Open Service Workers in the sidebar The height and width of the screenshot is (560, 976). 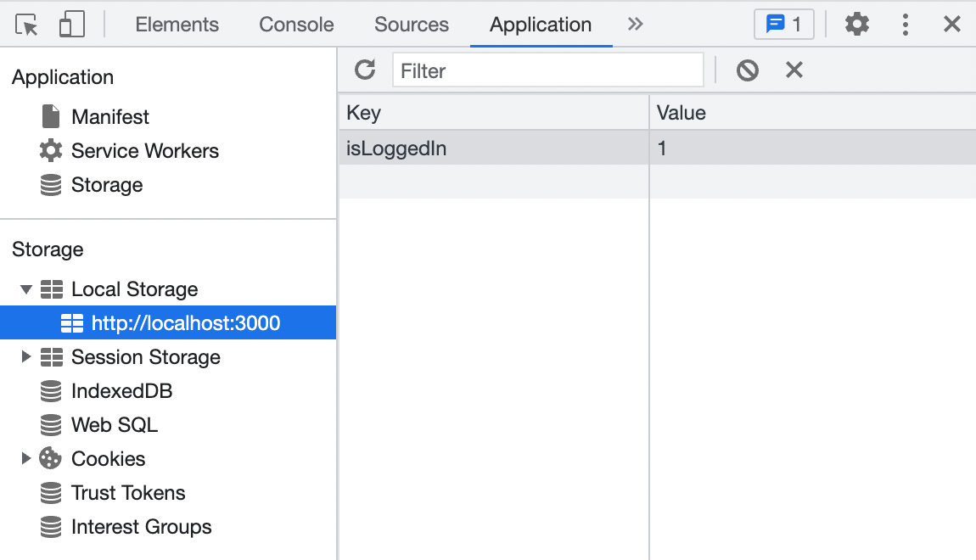(144, 151)
